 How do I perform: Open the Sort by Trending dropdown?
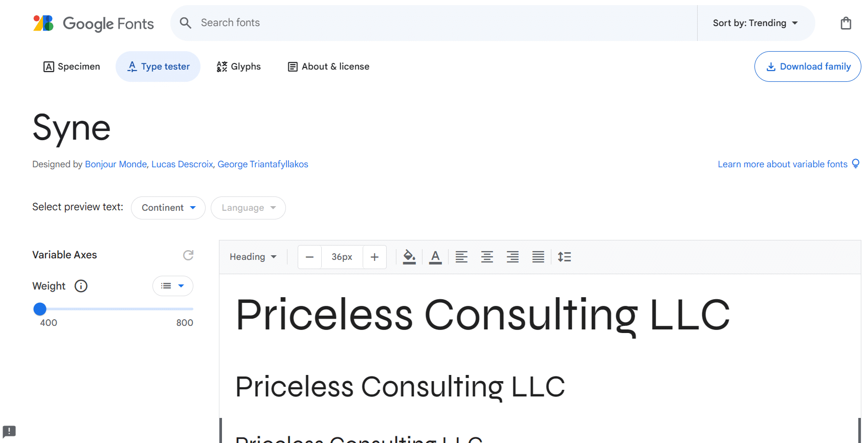tap(755, 23)
